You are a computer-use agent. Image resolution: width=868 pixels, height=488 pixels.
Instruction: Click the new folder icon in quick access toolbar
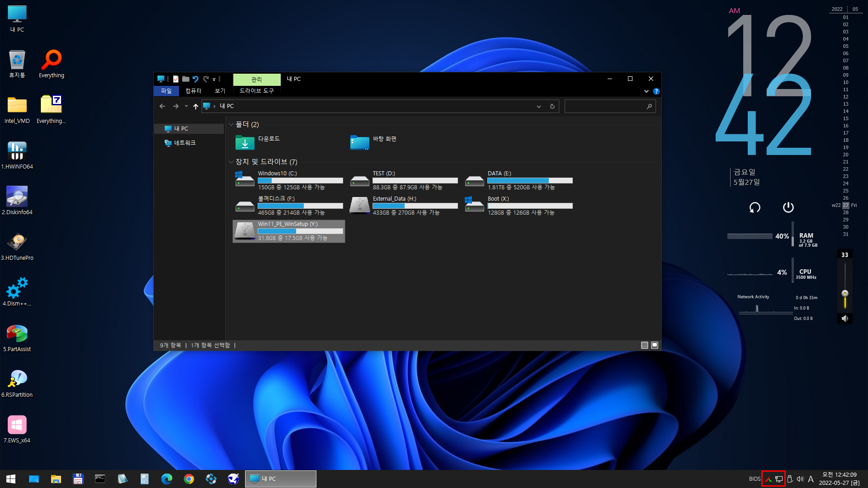pos(185,79)
